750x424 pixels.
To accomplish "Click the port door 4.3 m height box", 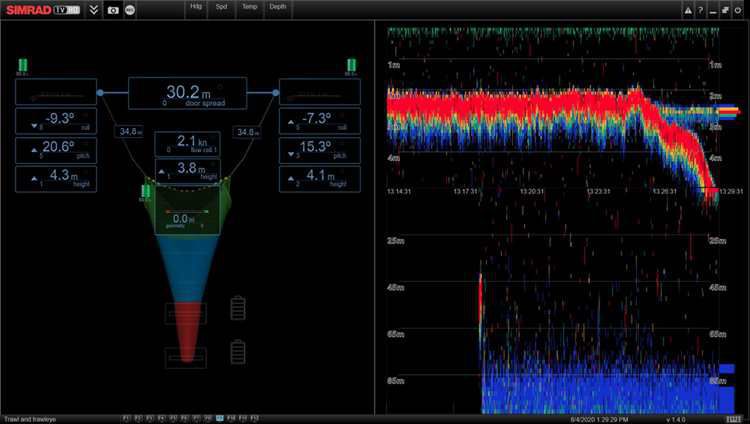I will click(x=56, y=179).
